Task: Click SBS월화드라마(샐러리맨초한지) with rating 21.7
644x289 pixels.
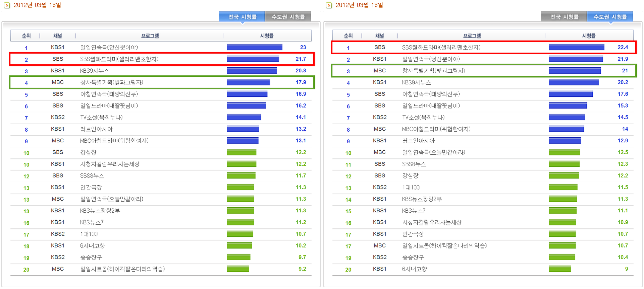Action: click(x=119, y=59)
